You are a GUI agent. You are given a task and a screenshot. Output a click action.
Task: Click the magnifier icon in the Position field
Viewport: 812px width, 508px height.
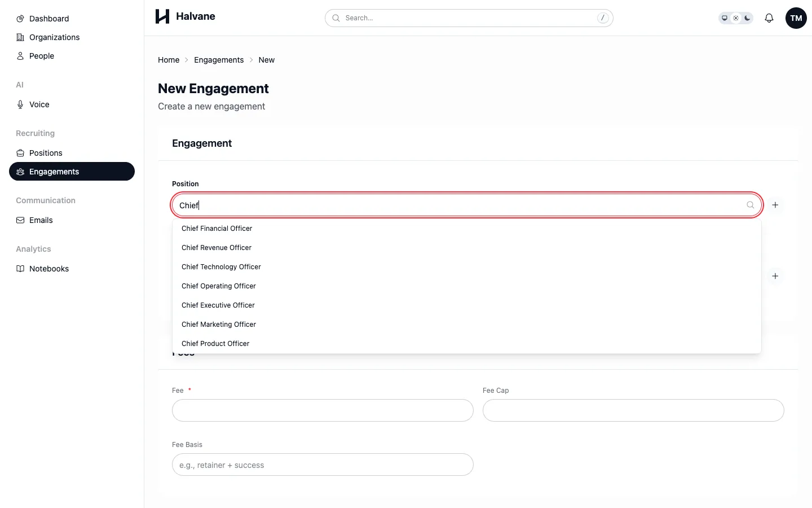click(751, 205)
